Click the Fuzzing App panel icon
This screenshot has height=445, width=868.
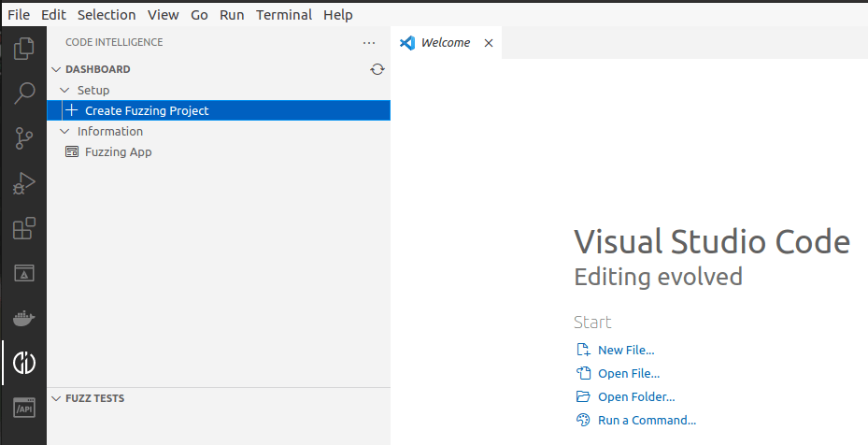(x=72, y=151)
